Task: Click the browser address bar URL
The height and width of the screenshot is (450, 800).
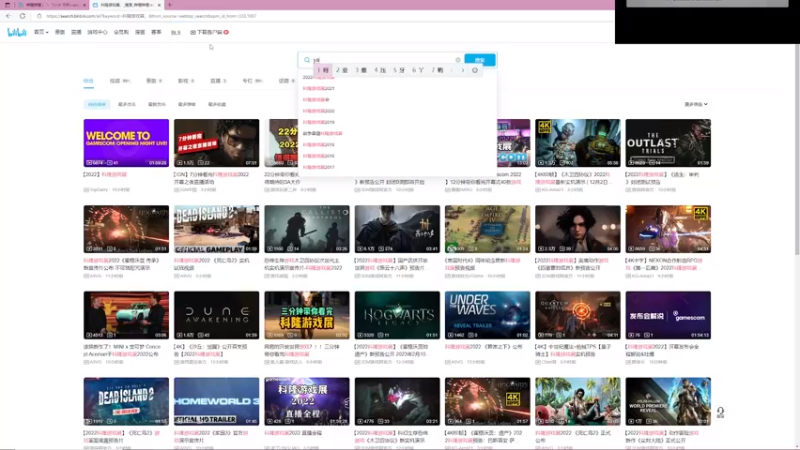Action: 151,16
